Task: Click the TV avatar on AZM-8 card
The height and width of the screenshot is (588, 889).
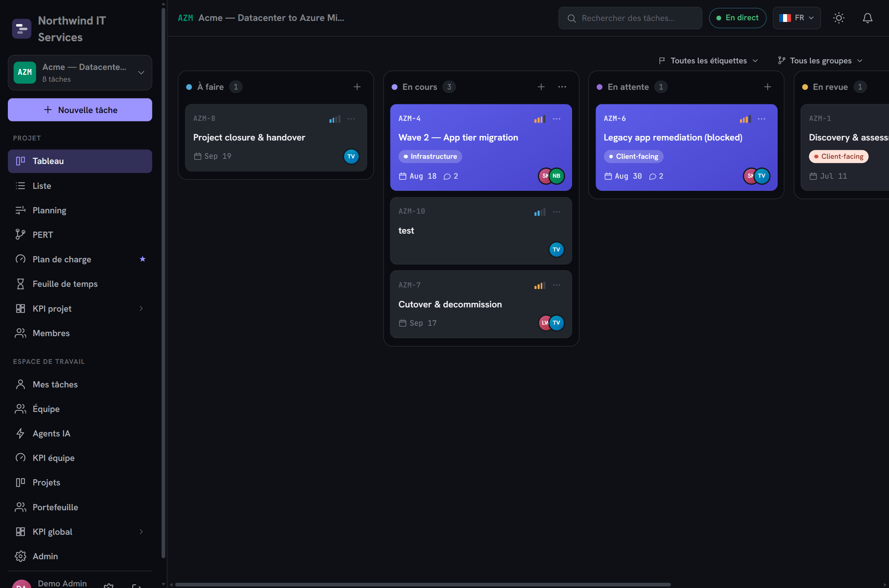Action: pos(351,157)
